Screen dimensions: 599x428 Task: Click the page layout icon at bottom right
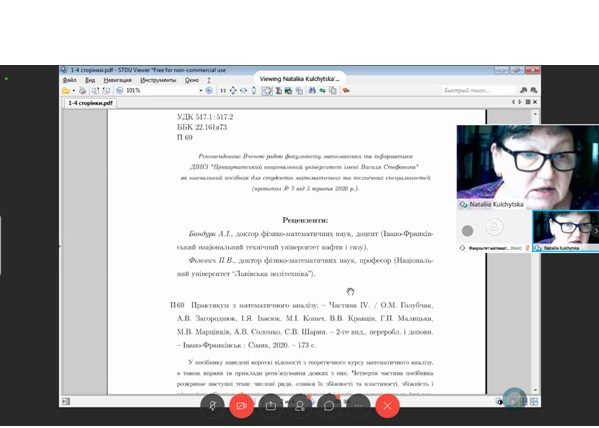(x=534, y=401)
